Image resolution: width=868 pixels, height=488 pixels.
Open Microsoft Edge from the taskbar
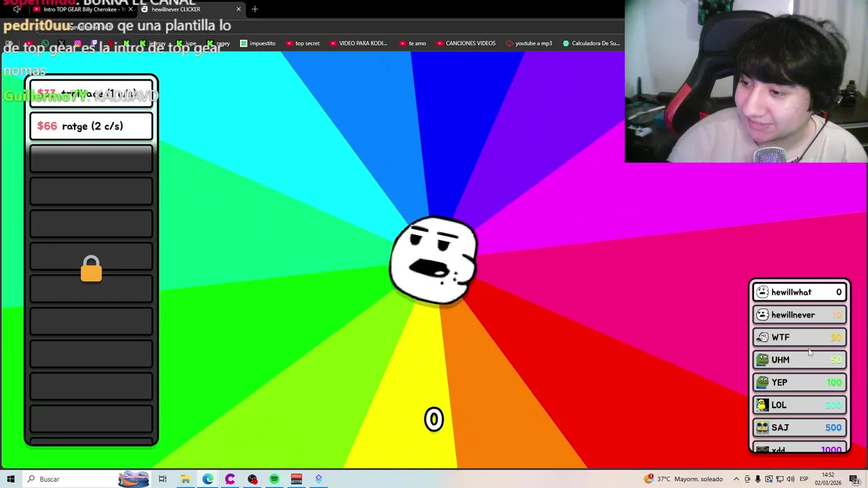click(x=208, y=479)
